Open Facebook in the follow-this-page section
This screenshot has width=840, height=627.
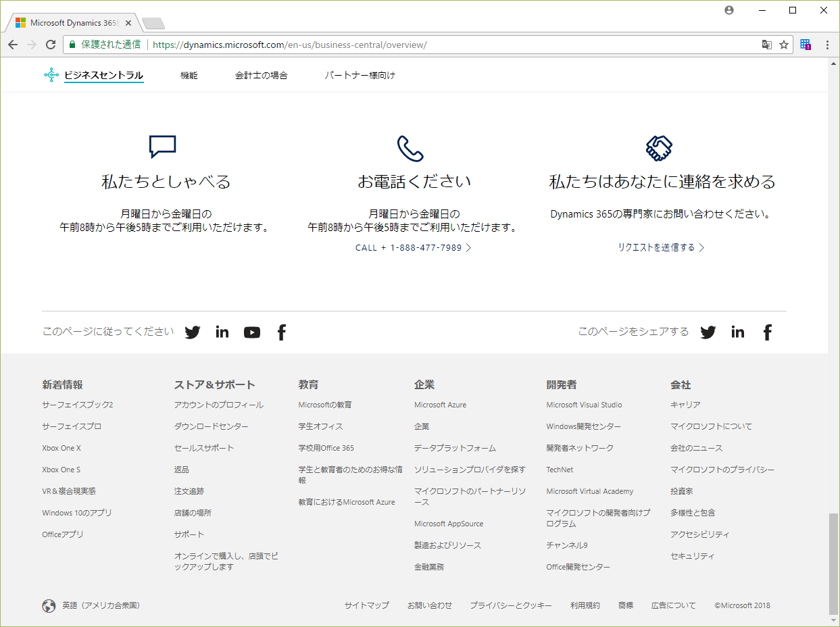pyautogui.click(x=282, y=332)
